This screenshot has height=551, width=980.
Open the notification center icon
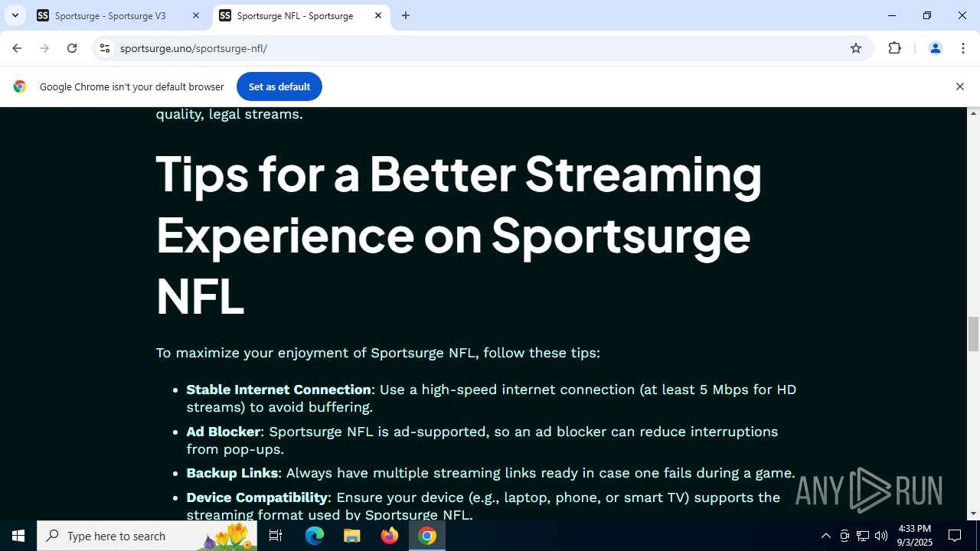(955, 536)
